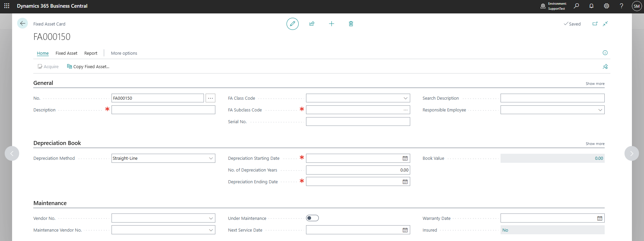Click the Fixed Asset Card caption

(x=49, y=24)
